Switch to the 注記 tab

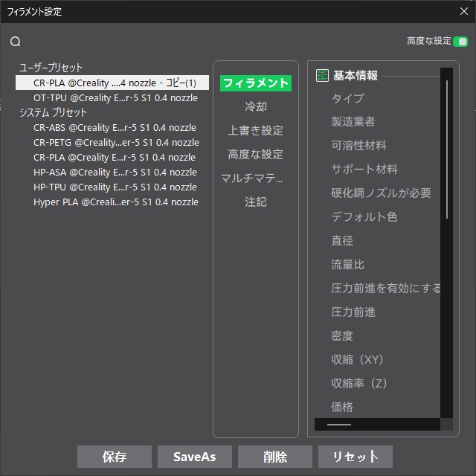click(255, 202)
